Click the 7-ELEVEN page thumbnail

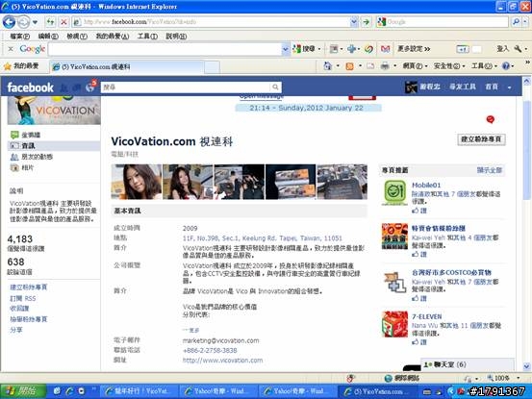(x=394, y=324)
